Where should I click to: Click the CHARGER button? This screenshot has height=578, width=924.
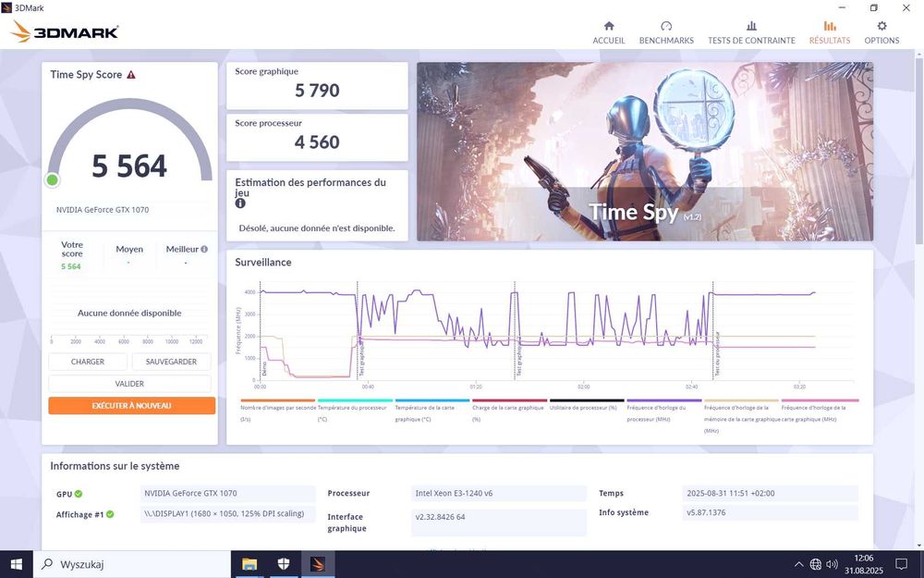click(x=88, y=362)
